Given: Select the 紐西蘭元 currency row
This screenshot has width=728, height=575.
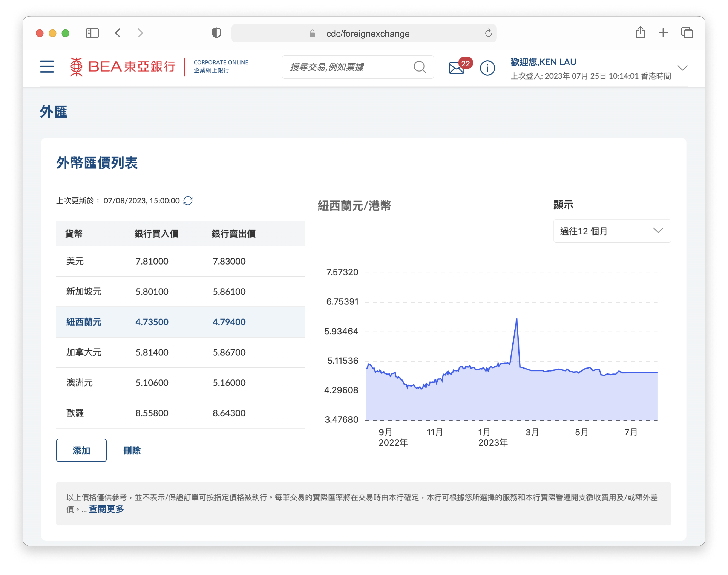Looking at the screenshot, I should (x=181, y=322).
